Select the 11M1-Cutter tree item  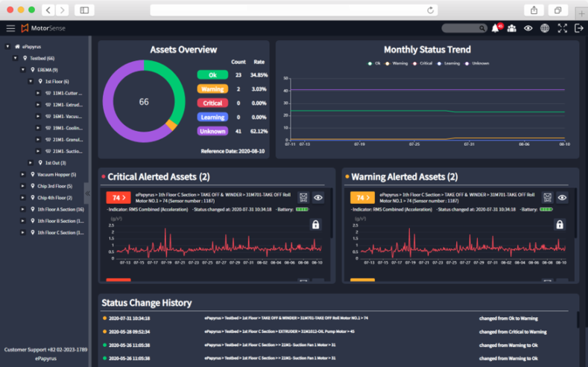[x=66, y=93]
